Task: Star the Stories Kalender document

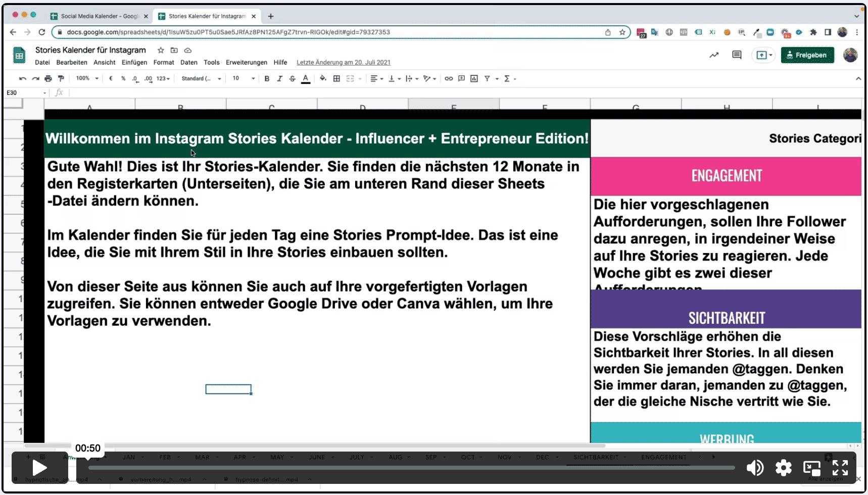Action: pyautogui.click(x=161, y=51)
